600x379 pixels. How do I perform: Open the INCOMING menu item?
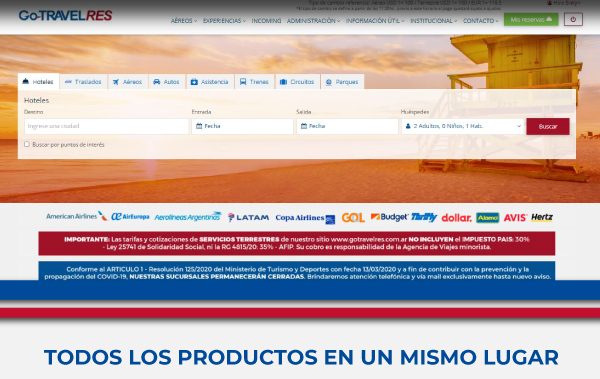(x=266, y=21)
